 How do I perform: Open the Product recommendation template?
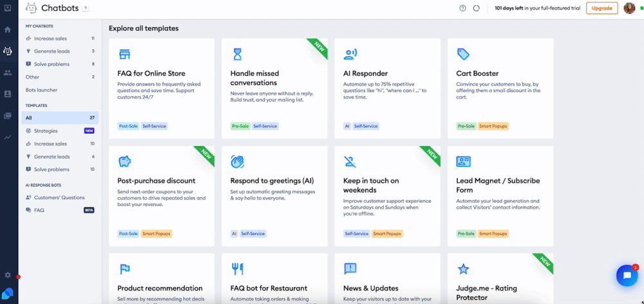click(162, 278)
